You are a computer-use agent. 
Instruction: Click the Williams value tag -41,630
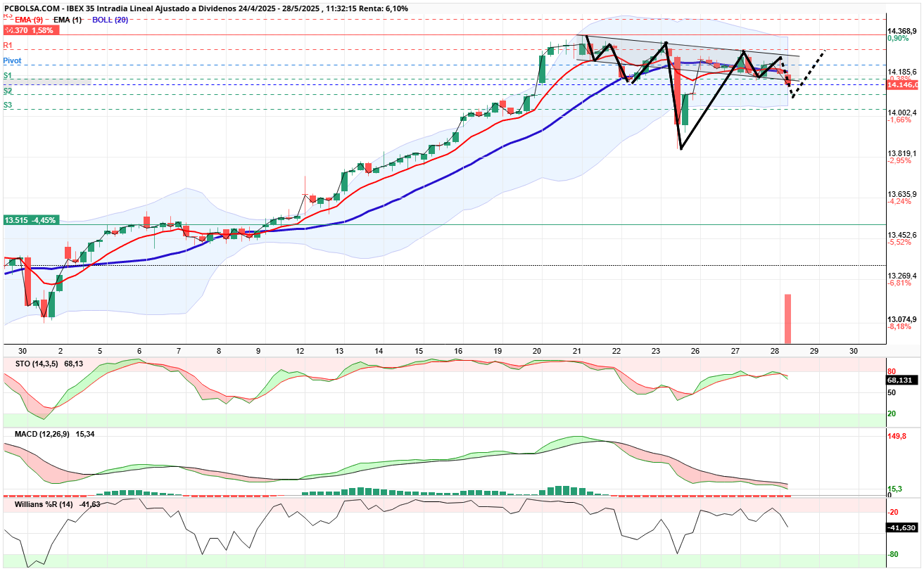click(901, 527)
